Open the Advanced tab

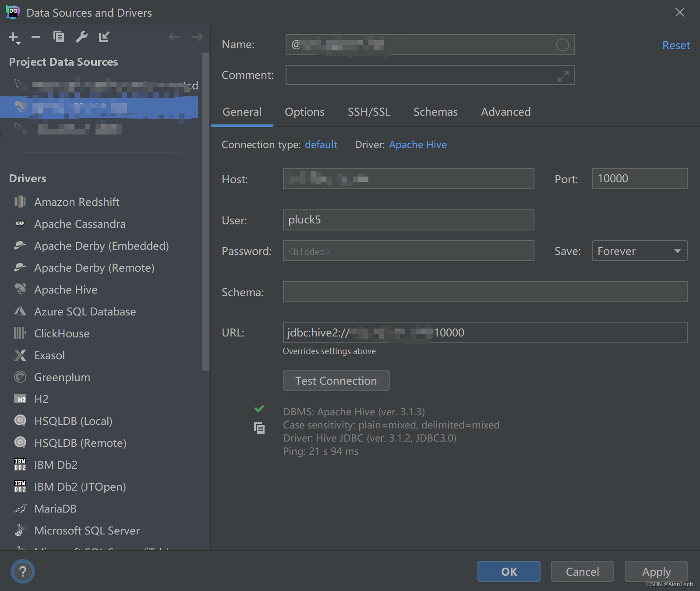(506, 112)
